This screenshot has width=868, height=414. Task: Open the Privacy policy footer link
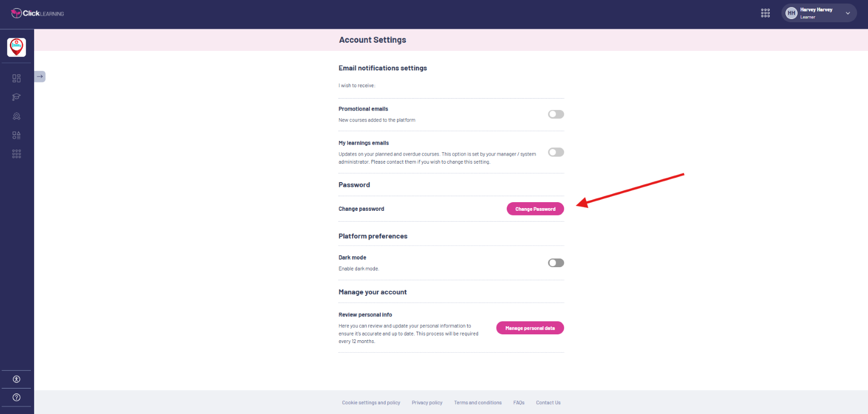[x=427, y=403]
